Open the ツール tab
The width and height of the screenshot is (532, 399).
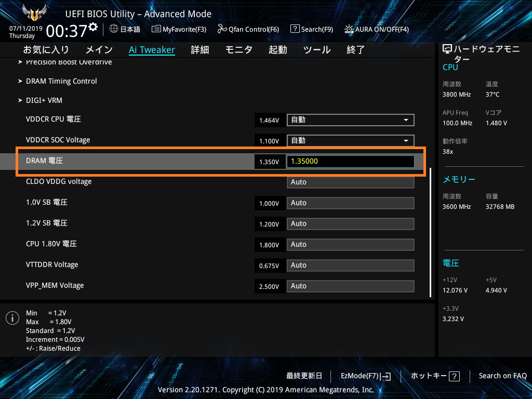[317, 50]
